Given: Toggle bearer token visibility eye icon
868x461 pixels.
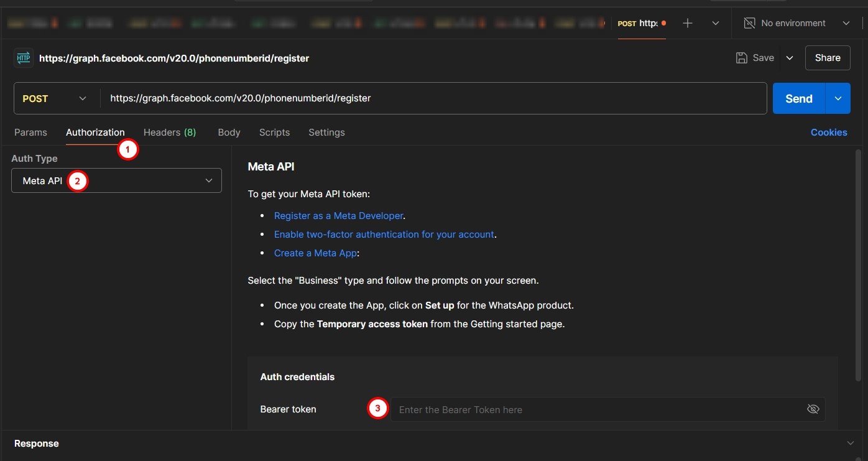Looking at the screenshot, I should pyautogui.click(x=813, y=409).
